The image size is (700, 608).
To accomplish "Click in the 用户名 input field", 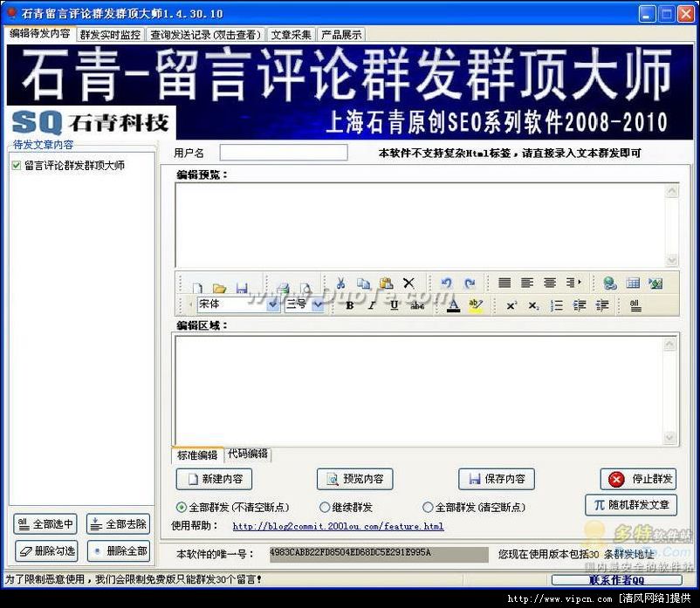I will pyautogui.click(x=284, y=153).
